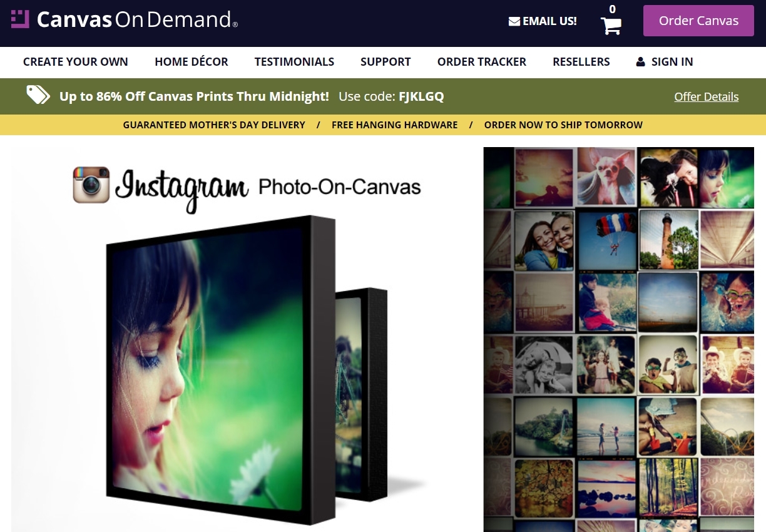
Task: Go to TESTIMONIALS
Action: pos(294,62)
